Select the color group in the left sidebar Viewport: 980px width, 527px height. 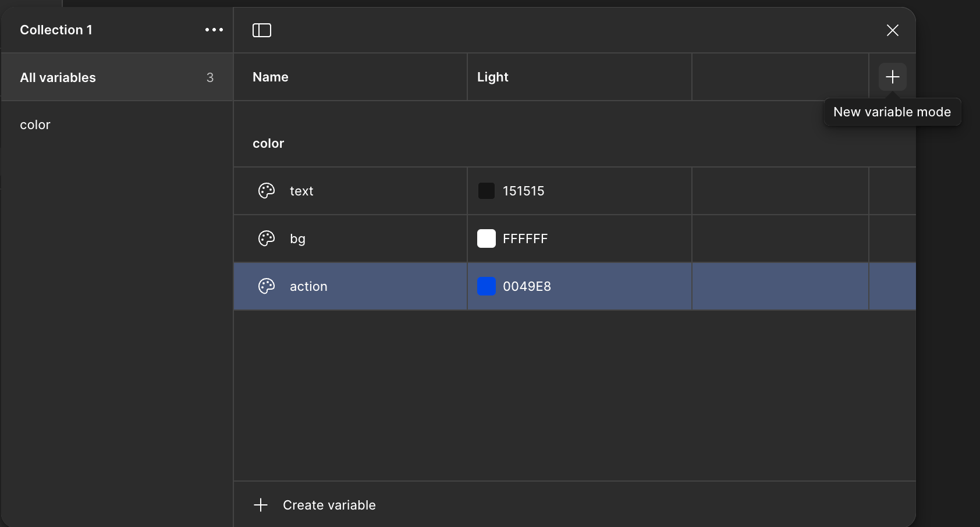pyautogui.click(x=35, y=124)
